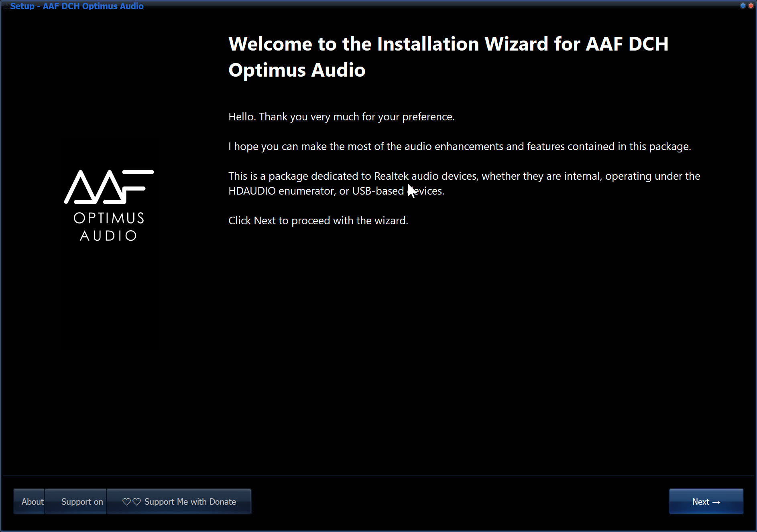Click the Click Next to proceed instruction
Screen dimensions: 757x532
[318, 221]
